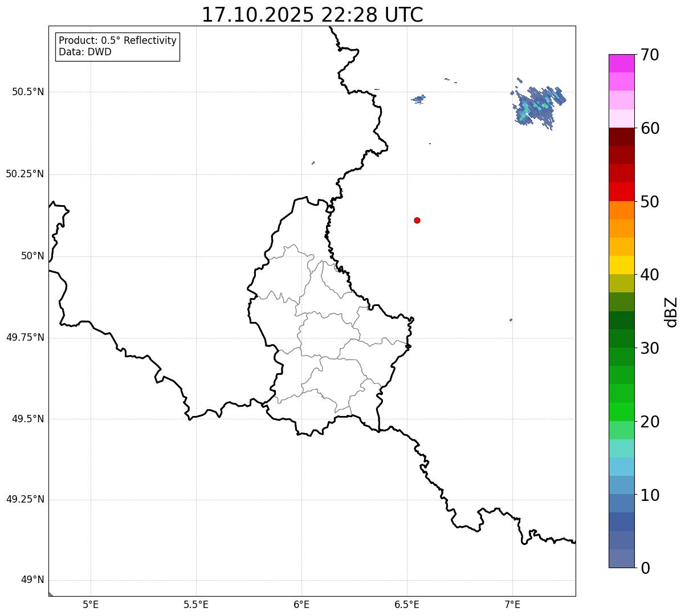The height and width of the screenshot is (616, 685).
Task: Click the 49.25°N latitude label
Action: click(25, 499)
